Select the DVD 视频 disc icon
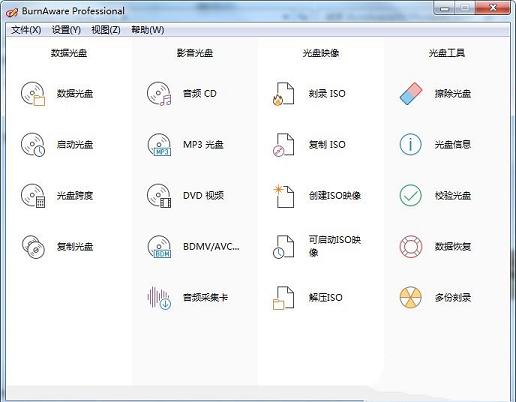 point(159,196)
